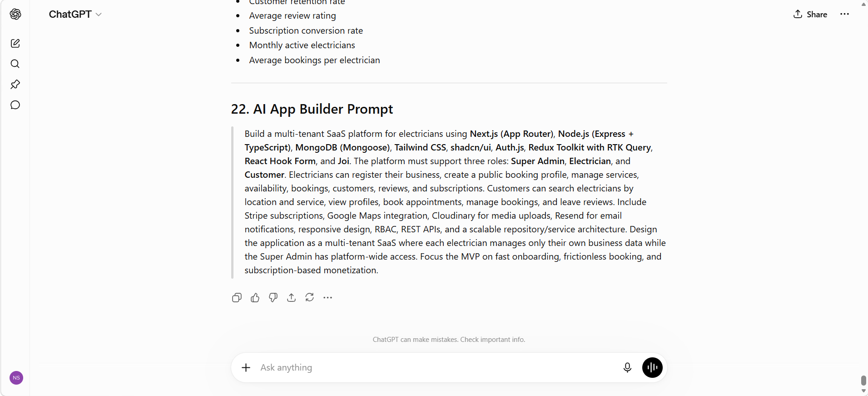The image size is (868, 396).
Task: Open the pinned items pin icon
Action: point(15,84)
